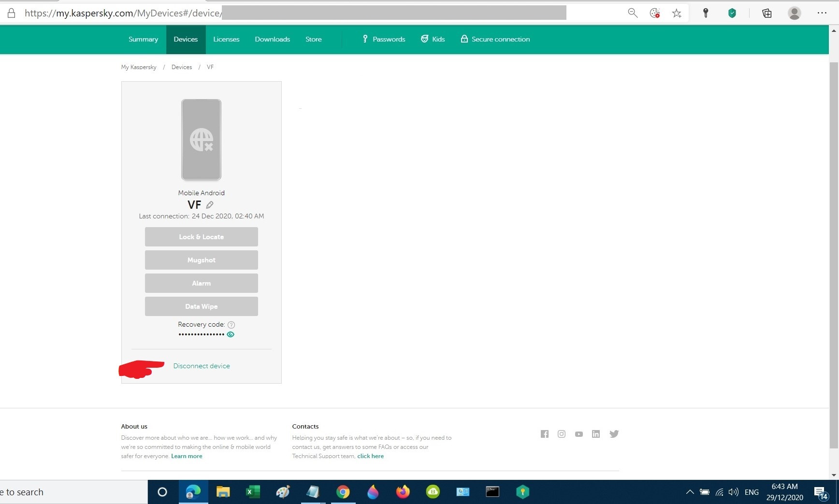Open Passwords in the navigation bar
Image resolution: width=839 pixels, height=504 pixels.
pyautogui.click(x=384, y=39)
